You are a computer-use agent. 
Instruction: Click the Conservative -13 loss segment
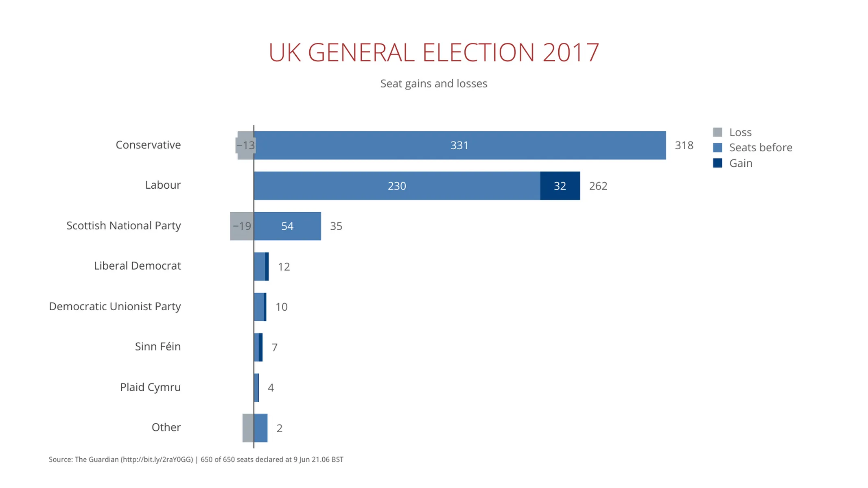click(x=245, y=145)
